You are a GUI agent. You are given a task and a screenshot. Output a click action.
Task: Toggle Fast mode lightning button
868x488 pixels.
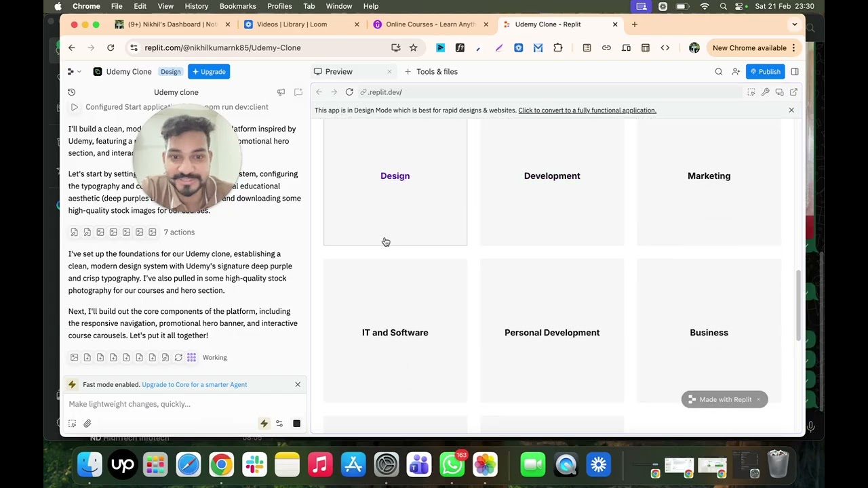[x=264, y=424]
